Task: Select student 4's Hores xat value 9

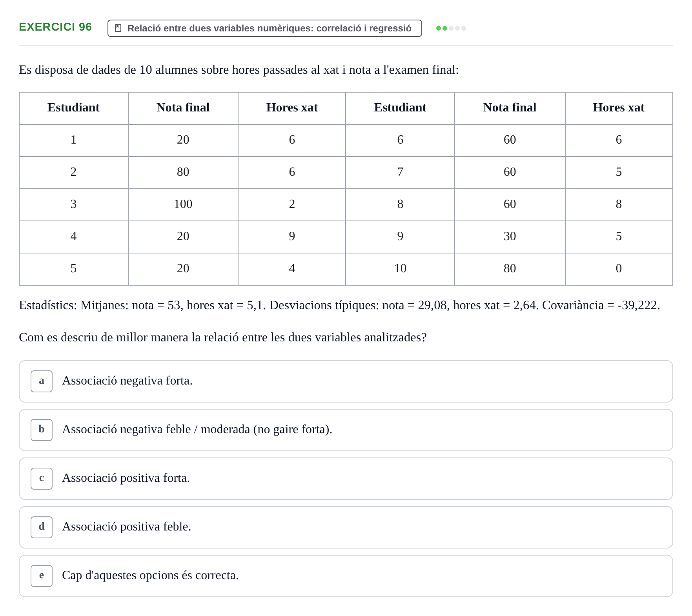Action: [x=292, y=237]
